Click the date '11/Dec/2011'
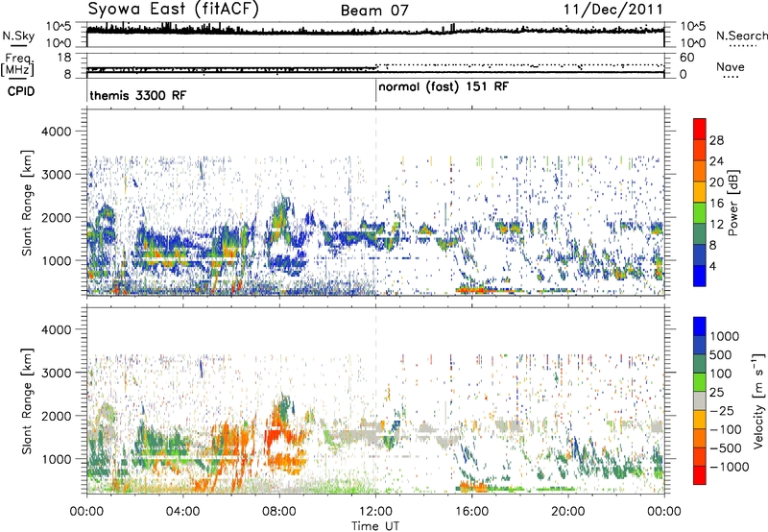768x532 pixels. click(612, 10)
